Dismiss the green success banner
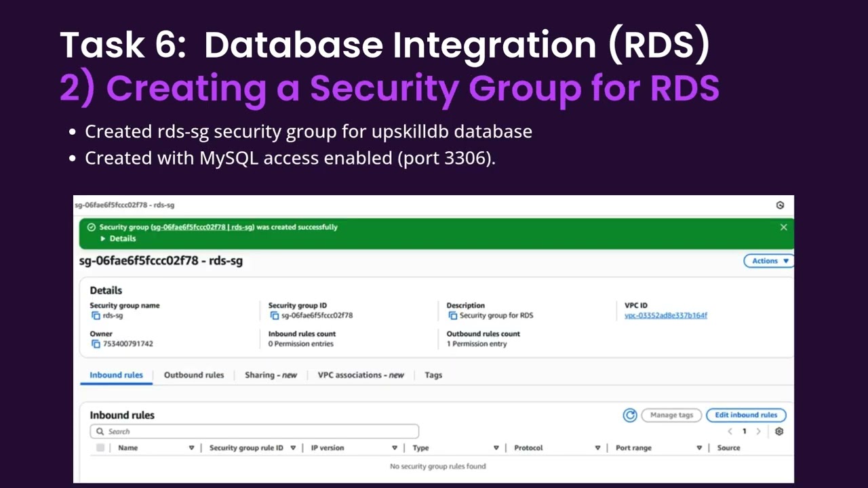Screen dimensions: 868x488 [x=783, y=227]
